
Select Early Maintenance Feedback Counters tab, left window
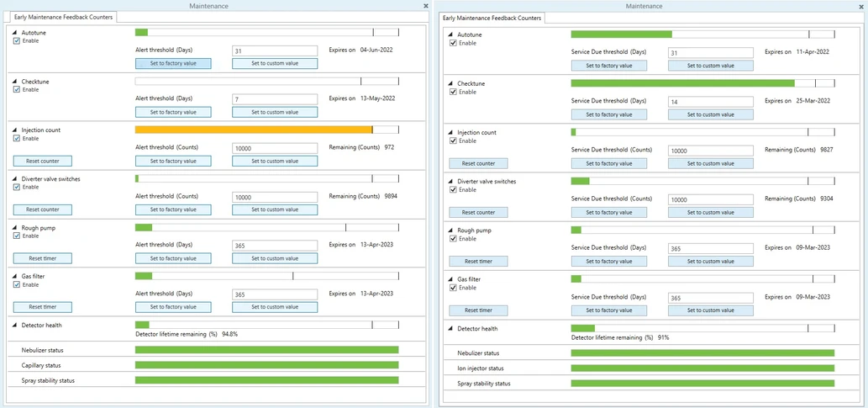click(63, 17)
